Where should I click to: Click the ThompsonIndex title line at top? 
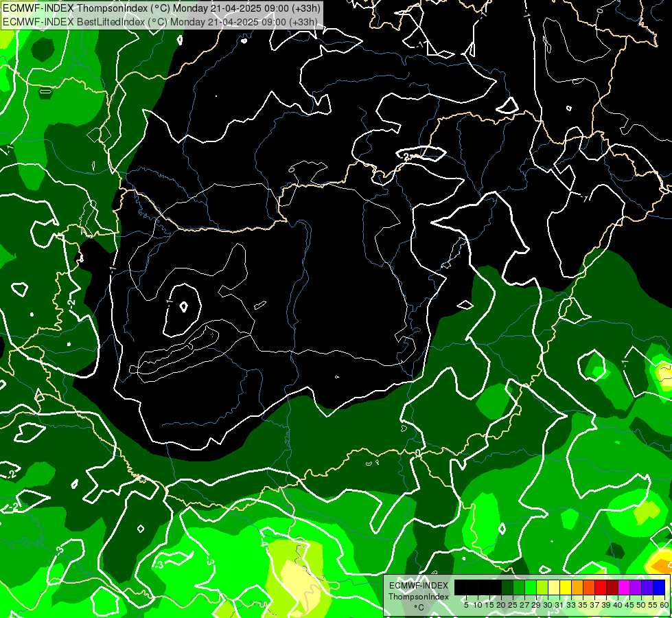pos(161,8)
